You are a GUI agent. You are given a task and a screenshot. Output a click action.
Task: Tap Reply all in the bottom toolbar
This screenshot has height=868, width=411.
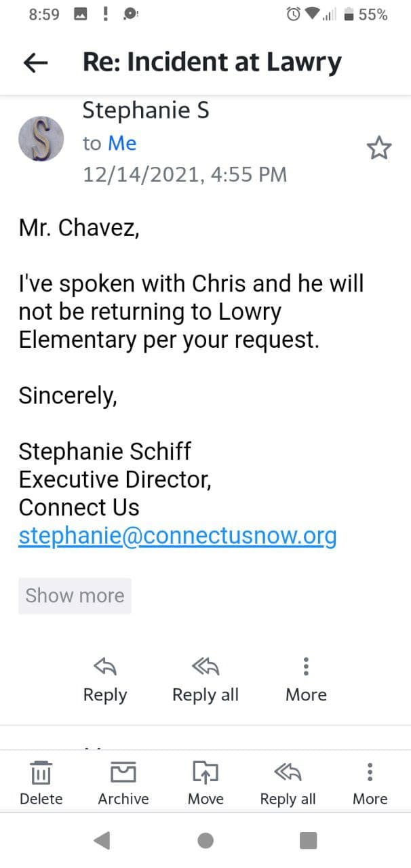(x=288, y=772)
